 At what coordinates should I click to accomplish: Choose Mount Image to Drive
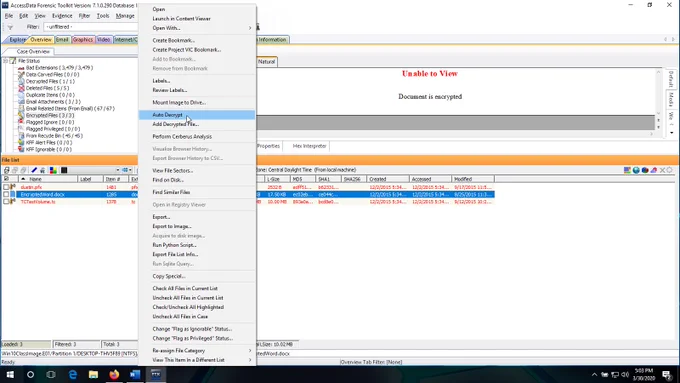point(197,102)
